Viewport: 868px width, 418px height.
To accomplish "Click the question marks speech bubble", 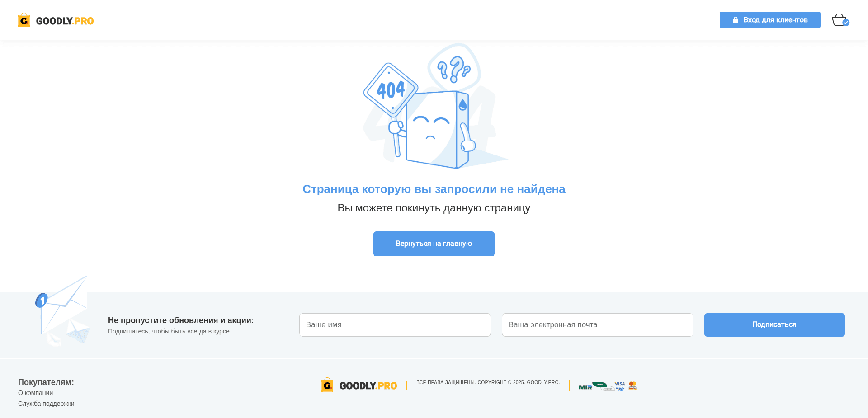I will 454,69.
